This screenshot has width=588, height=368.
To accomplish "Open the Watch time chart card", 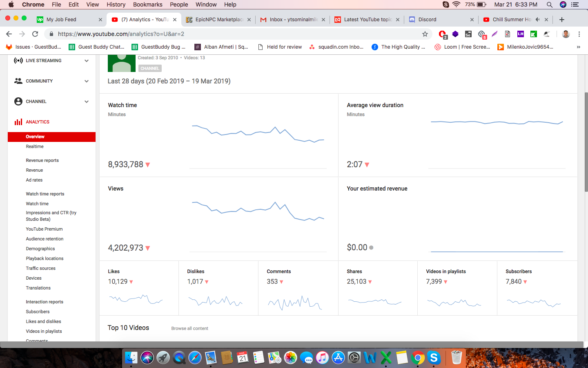I will tap(219, 135).
